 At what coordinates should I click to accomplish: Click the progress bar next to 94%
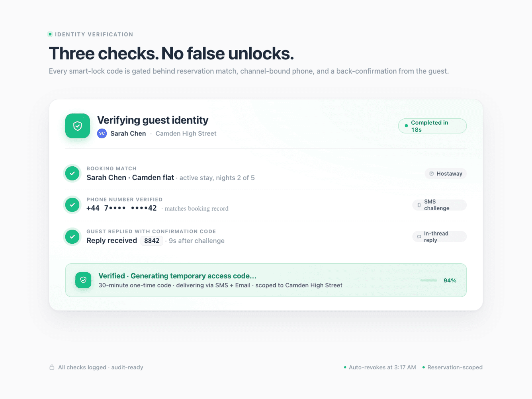coord(428,280)
